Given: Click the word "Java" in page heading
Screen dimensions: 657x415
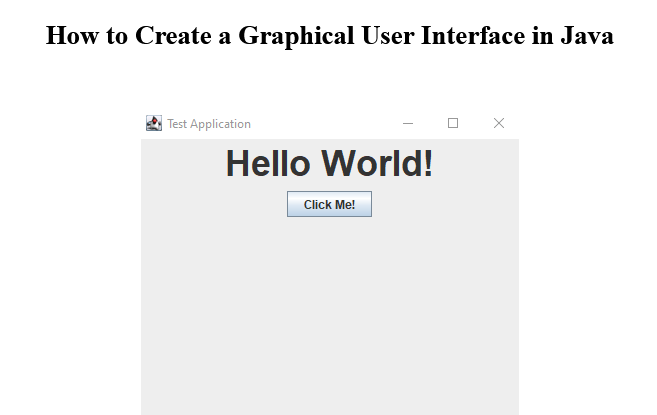Looking at the screenshot, I should (x=585, y=36).
